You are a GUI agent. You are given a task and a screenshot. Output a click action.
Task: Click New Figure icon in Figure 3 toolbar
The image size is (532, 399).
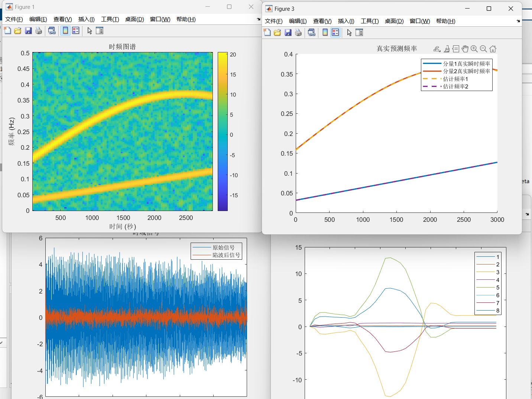pos(267,33)
